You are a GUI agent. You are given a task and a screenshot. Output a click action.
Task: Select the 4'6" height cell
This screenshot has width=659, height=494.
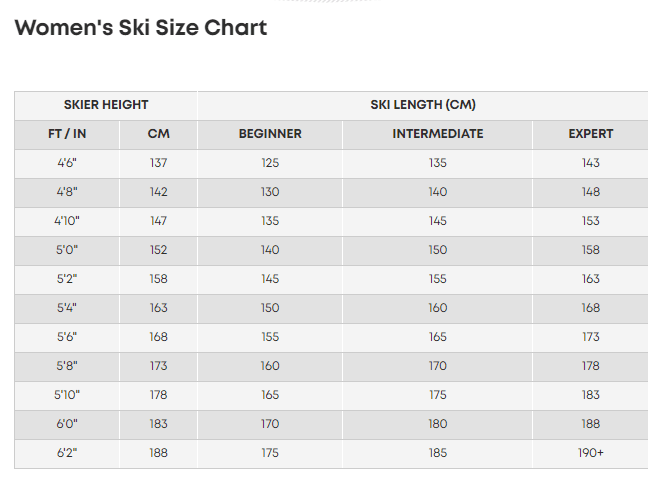pos(67,163)
